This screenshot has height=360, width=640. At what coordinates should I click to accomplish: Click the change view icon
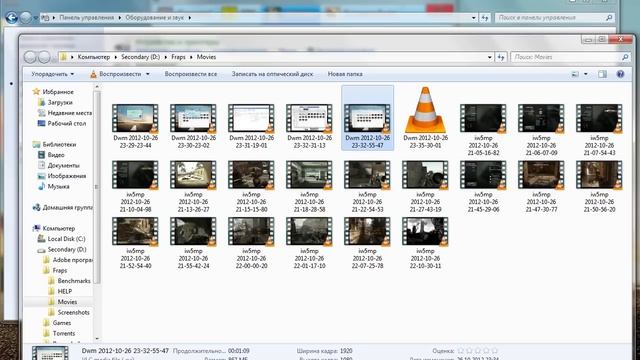(x=575, y=74)
